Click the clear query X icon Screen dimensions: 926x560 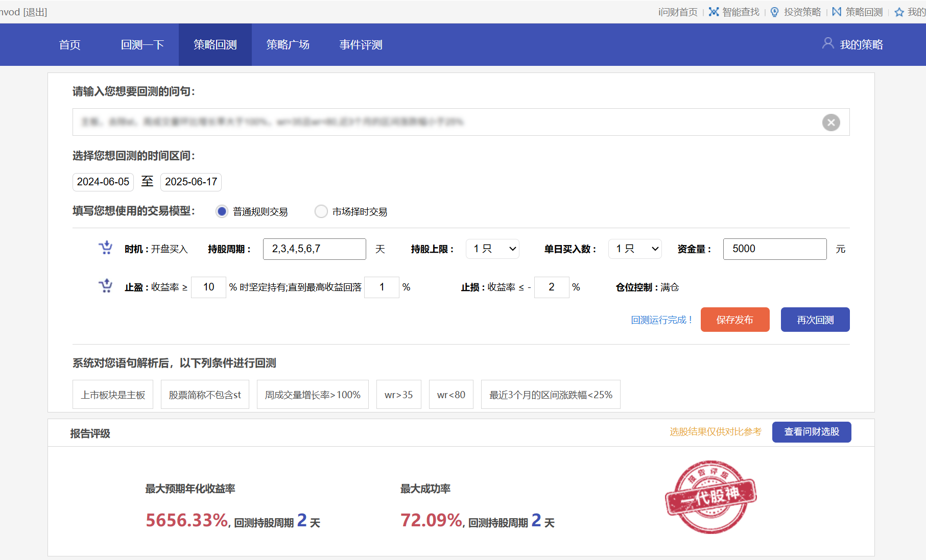831,123
